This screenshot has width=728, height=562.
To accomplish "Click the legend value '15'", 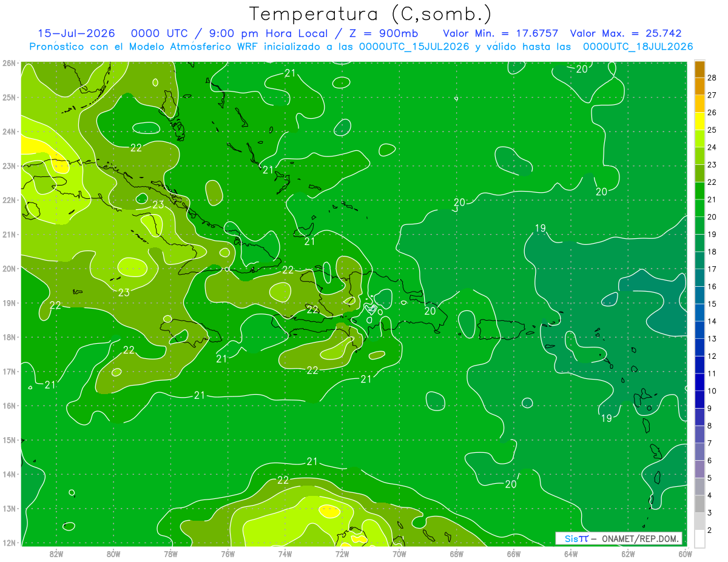I will [712, 304].
